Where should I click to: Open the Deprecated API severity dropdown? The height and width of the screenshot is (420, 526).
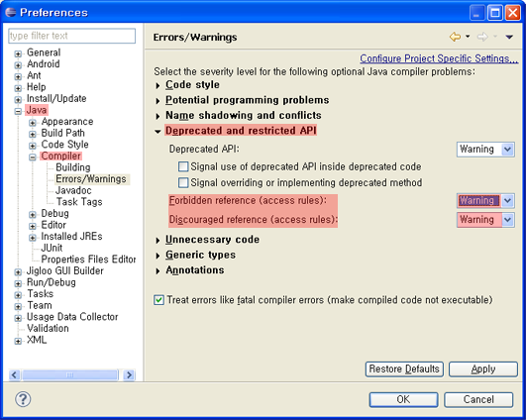tap(485, 150)
